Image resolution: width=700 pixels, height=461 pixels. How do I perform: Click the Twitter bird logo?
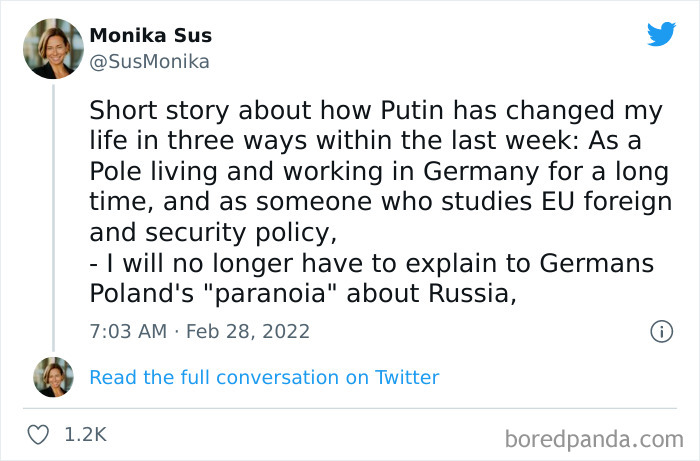(661, 35)
